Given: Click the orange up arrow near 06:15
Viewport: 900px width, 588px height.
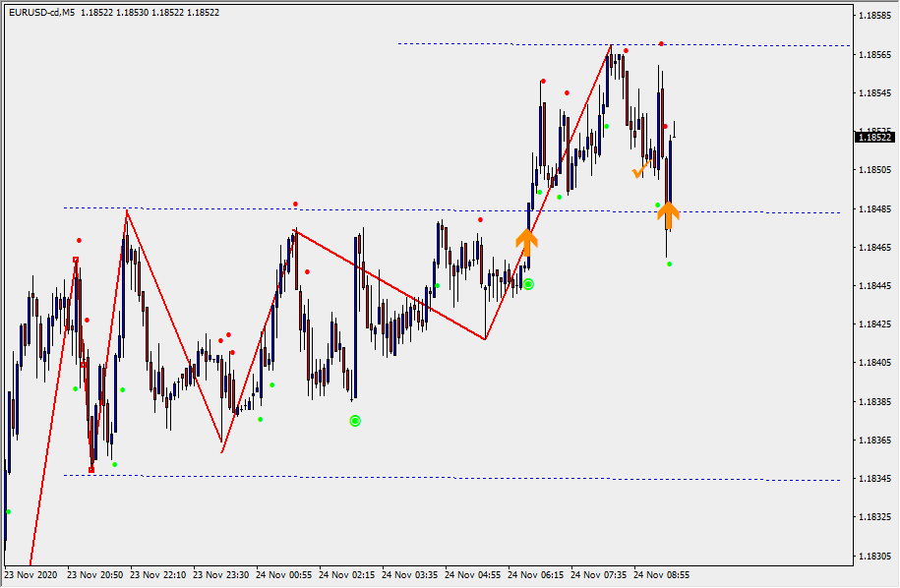Looking at the screenshot, I should click(x=527, y=241).
